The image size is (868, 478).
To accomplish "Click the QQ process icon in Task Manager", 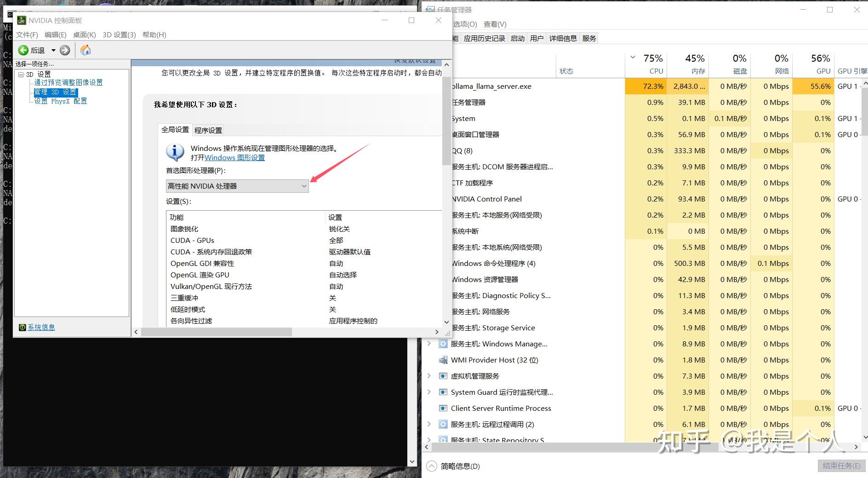I will click(x=442, y=150).
